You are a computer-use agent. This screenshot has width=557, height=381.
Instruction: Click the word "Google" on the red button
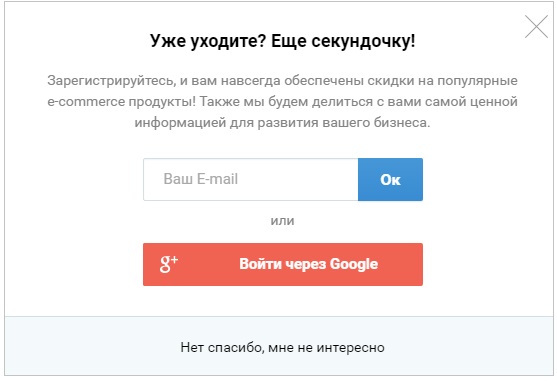point(353,264)
